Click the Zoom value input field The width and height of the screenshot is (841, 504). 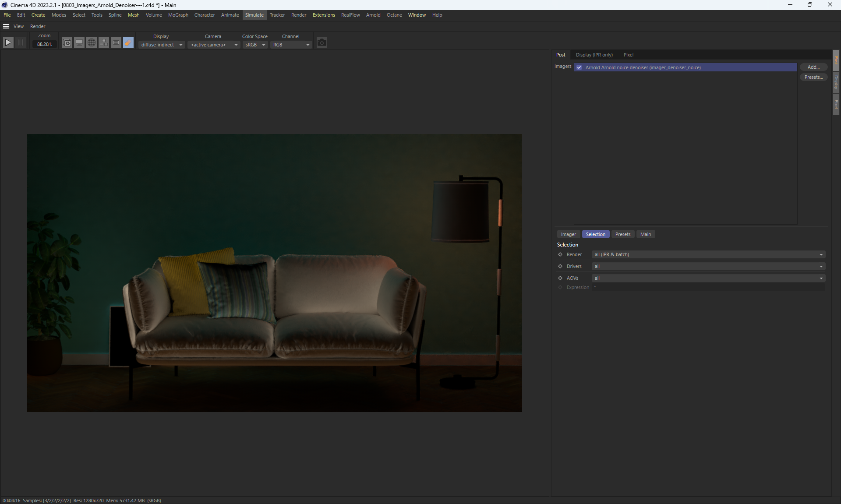(44, 44)
